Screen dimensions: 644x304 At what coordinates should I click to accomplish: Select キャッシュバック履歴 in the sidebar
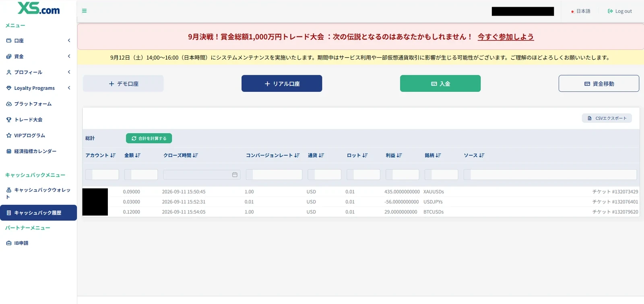(38, 213)
